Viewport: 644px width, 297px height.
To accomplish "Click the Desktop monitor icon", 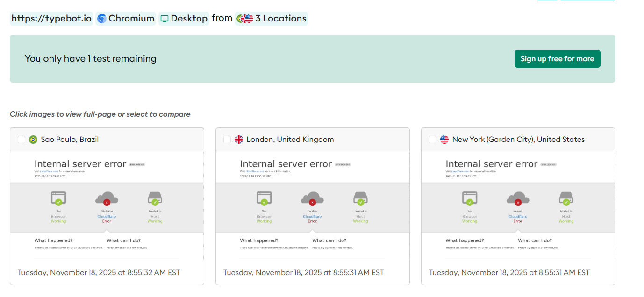I will 165,19.
